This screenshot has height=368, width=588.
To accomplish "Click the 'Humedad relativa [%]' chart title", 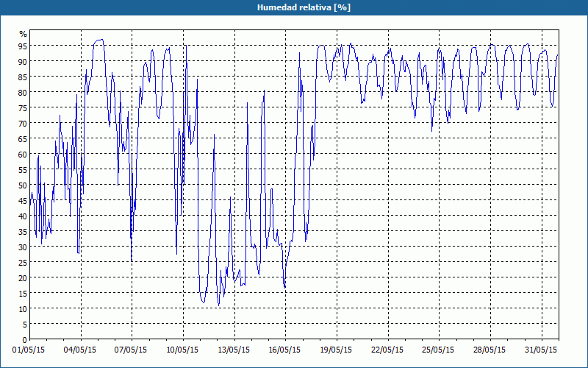I will 304,7.
